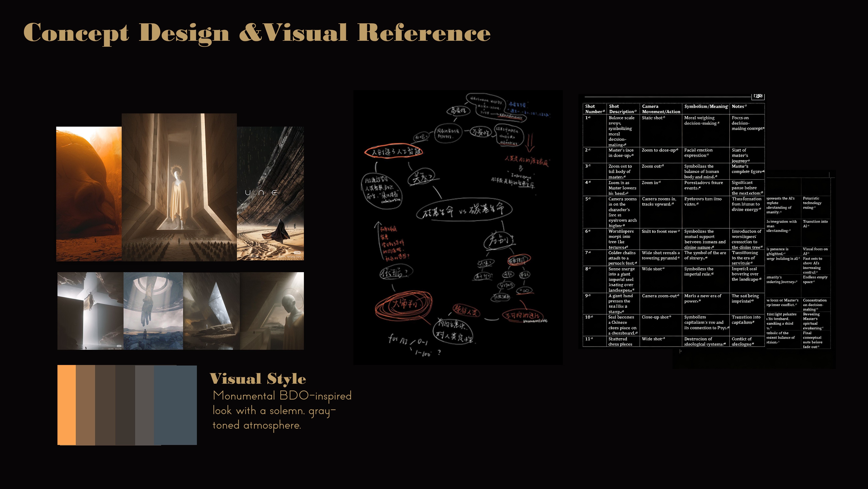Click the 'Visual Style' heading
The width and height of the screenshot is (868, 489).
[x=258, y=379]
